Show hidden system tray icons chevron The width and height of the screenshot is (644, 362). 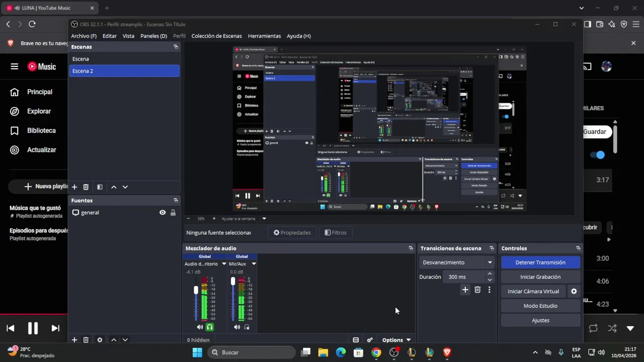click(x=535, y=352)
